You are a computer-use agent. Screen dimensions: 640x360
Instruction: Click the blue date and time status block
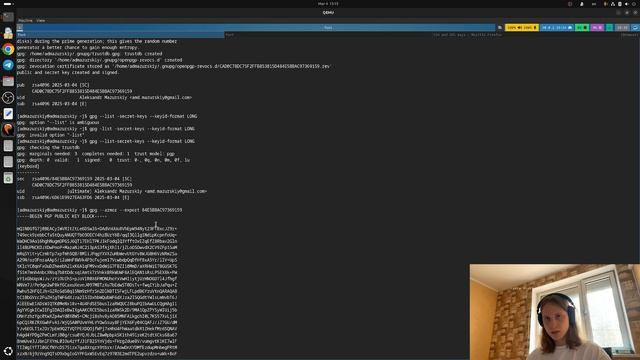557,28
